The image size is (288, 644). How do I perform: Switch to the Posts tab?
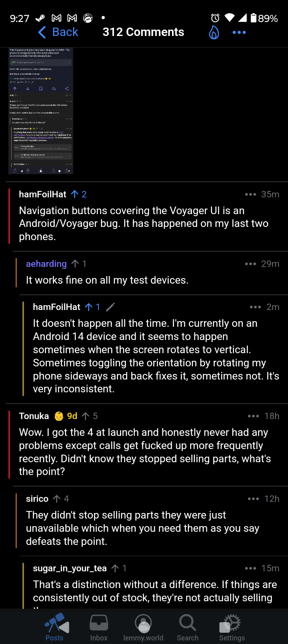point(55,627)
